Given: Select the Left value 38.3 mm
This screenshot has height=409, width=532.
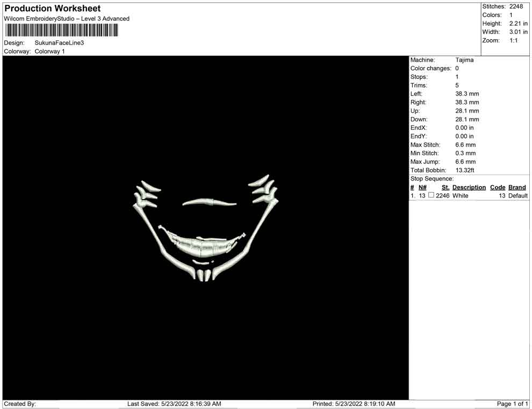Looking at the screenshot, I should (x=467, y=94).
